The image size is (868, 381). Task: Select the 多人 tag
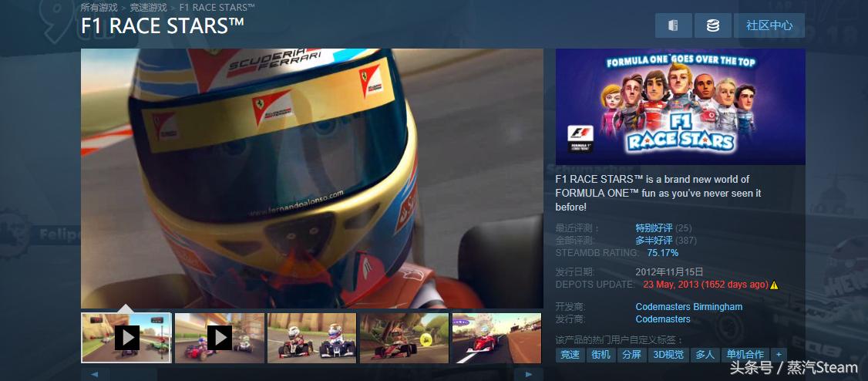coord(705,355)
